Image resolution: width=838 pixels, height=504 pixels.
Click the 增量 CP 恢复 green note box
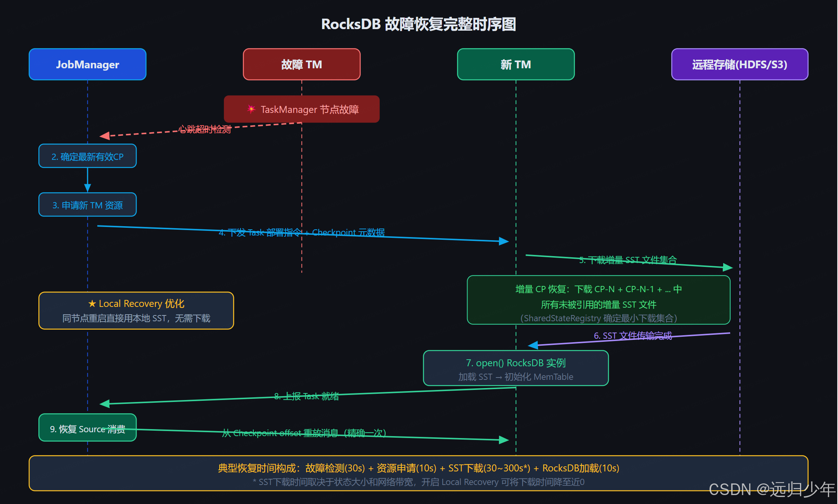pyautogui.click(x=598, y=300)
